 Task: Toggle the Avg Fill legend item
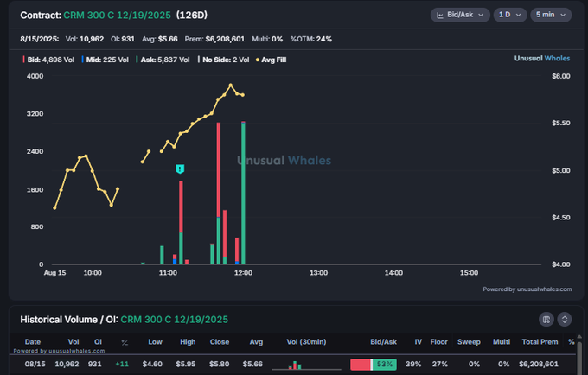(x=271, y=60)
